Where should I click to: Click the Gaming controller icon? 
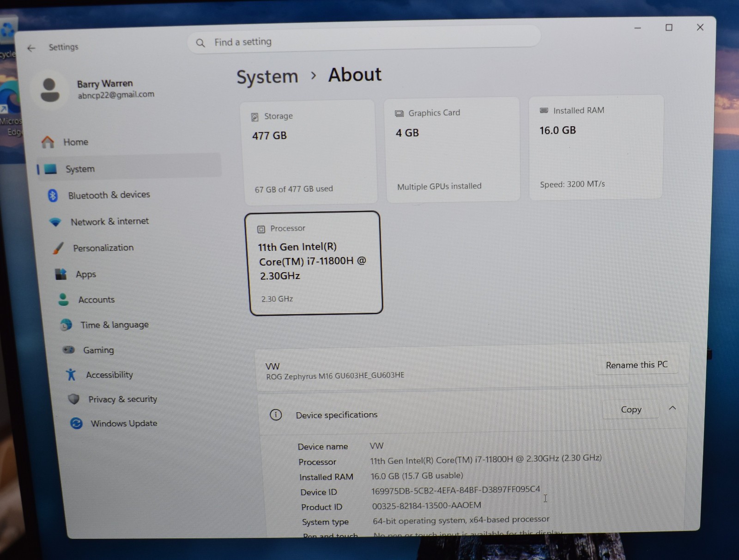click(68, 350)
